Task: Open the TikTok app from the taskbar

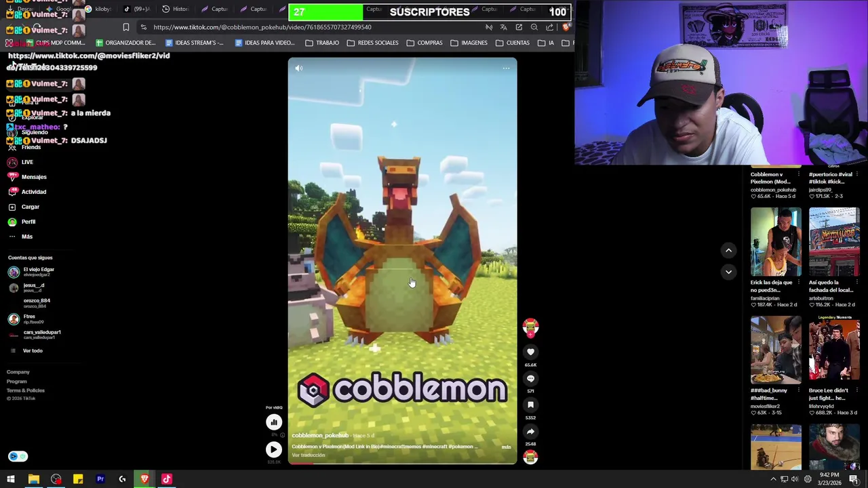Action: 167,479
